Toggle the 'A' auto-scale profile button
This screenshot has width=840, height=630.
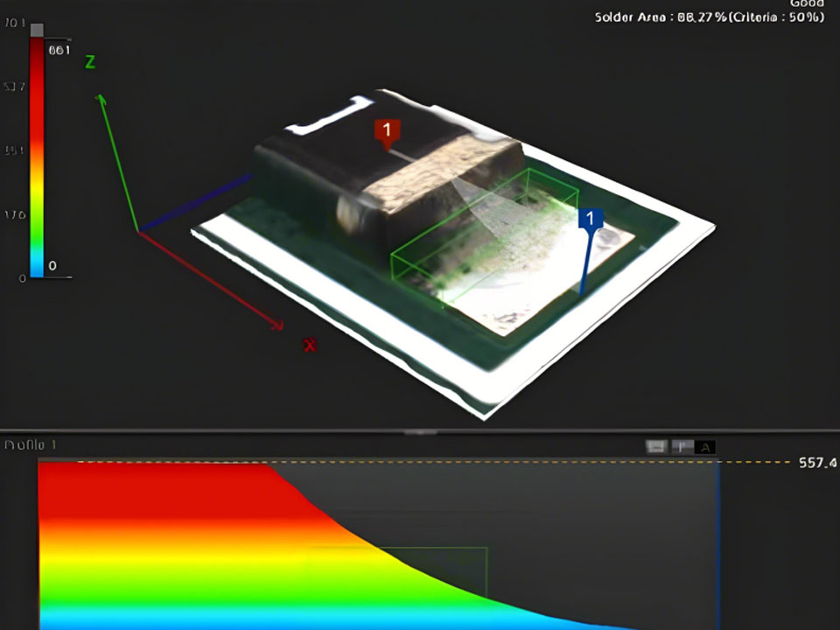704,447
